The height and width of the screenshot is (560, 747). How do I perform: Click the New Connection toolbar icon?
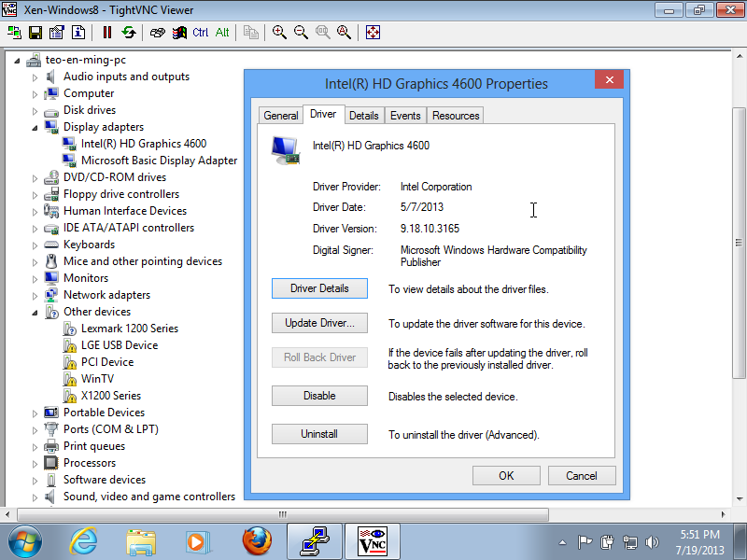click(14, 32)
